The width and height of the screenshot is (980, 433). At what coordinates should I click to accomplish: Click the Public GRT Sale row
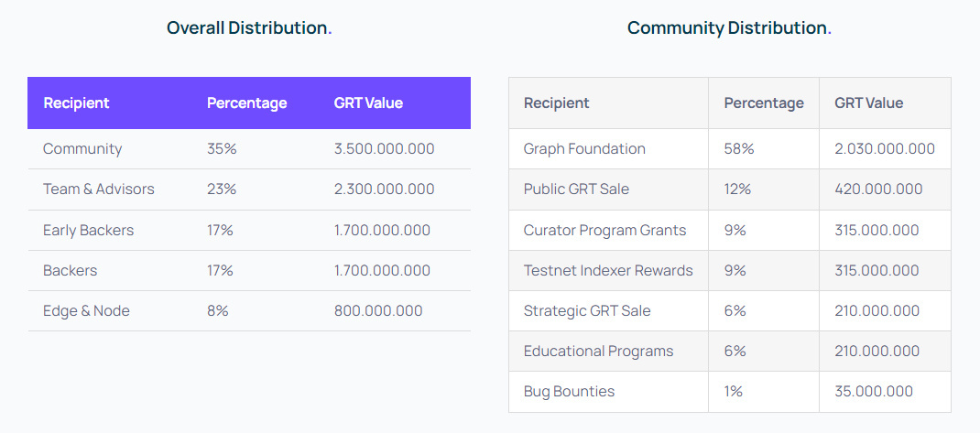[729, 189]
